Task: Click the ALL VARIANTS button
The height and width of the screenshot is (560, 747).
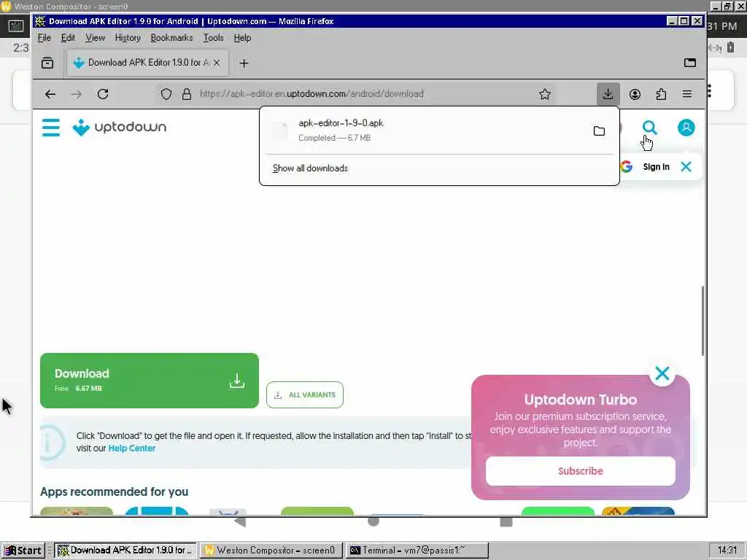Action: (305, 394)
